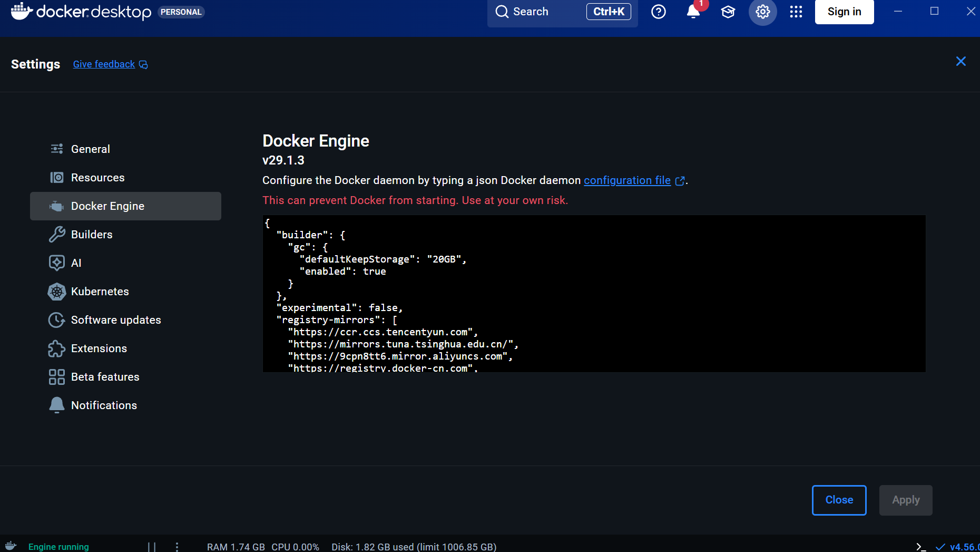Open the engine options three-dot menu

click(177, 547)
